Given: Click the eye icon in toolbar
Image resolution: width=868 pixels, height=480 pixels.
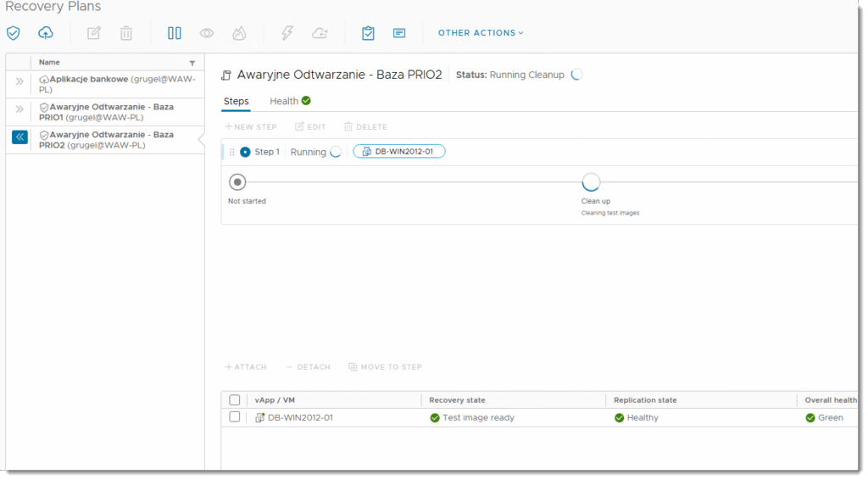Looking at the screenshot, I should click(207, 33).
